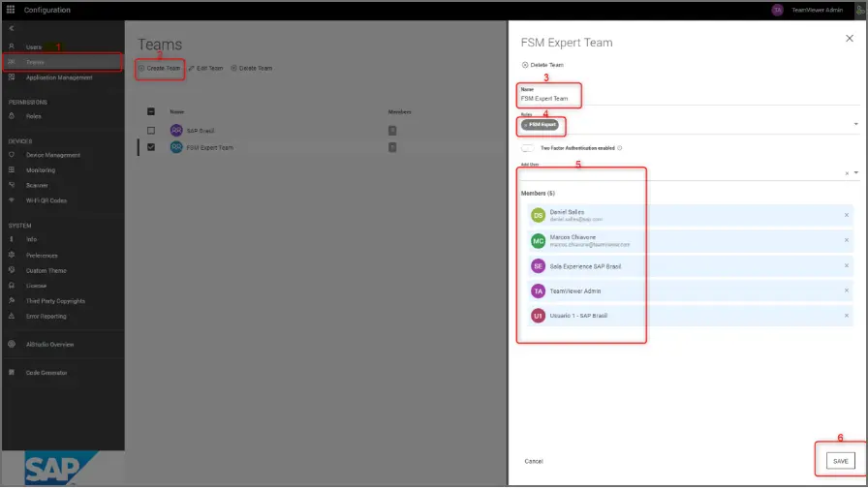Screen dimensions: 868x489
Task: Click Delete Team in the side panel
Action: pos(542,65)
